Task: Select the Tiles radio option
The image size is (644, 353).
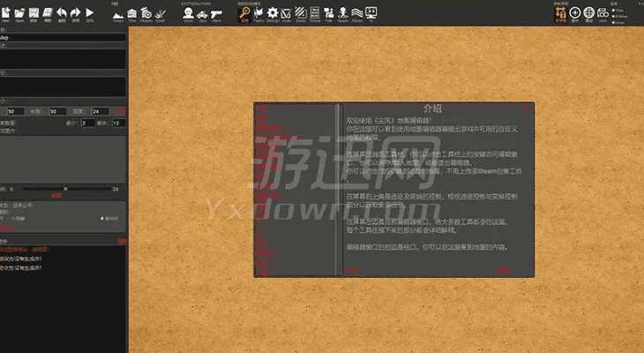Action: pyautogui.click(x=613, y=10)
